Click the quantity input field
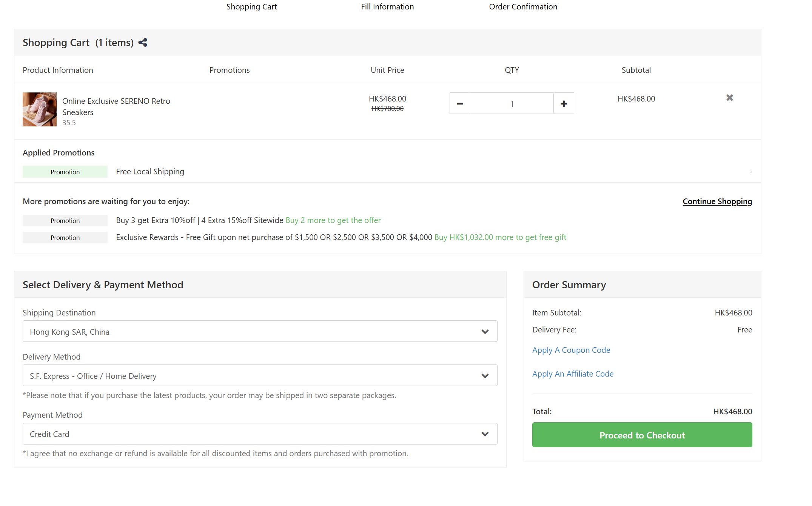Viewport: 812px width, 506px height. pos(512,104)
